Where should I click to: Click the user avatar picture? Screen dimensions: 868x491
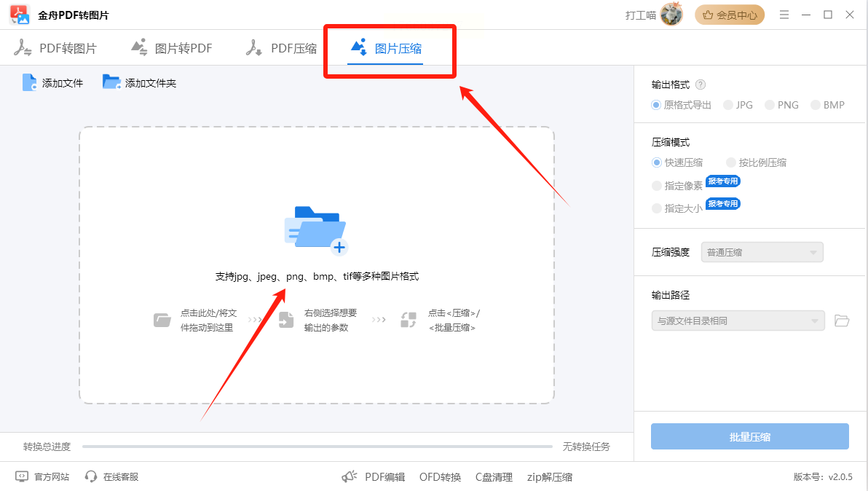(x=671, y=15)
